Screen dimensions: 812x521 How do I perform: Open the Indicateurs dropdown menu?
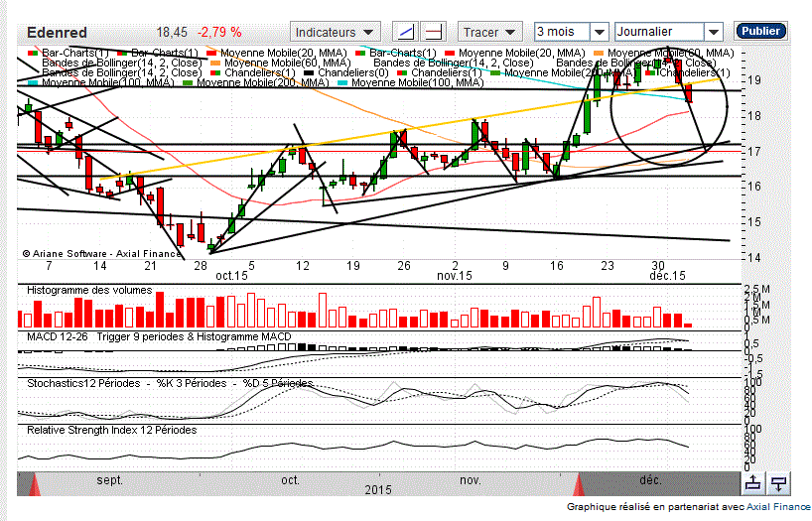pos(336,32)
